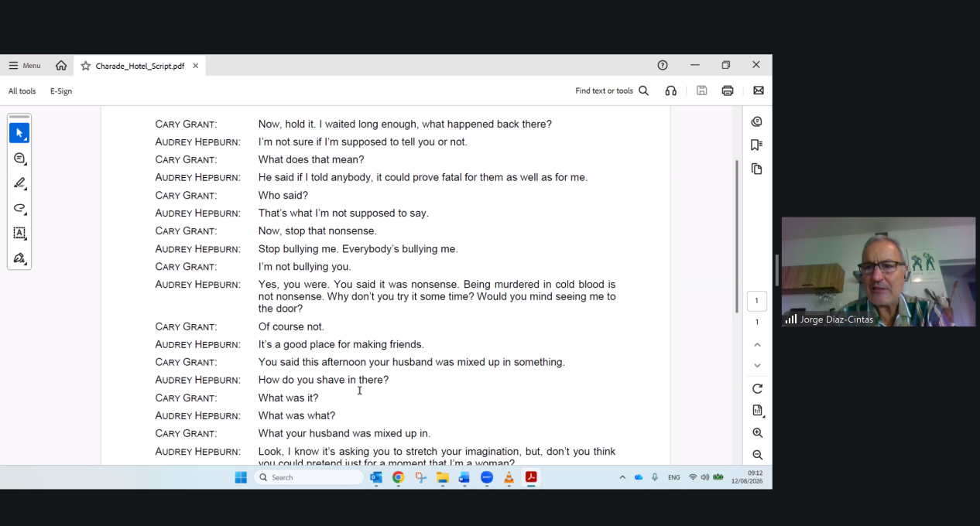The height and width of the screenshot is (526, 980).
Task: Open Wi-Fi network tray icon
Action: [693, 477]
